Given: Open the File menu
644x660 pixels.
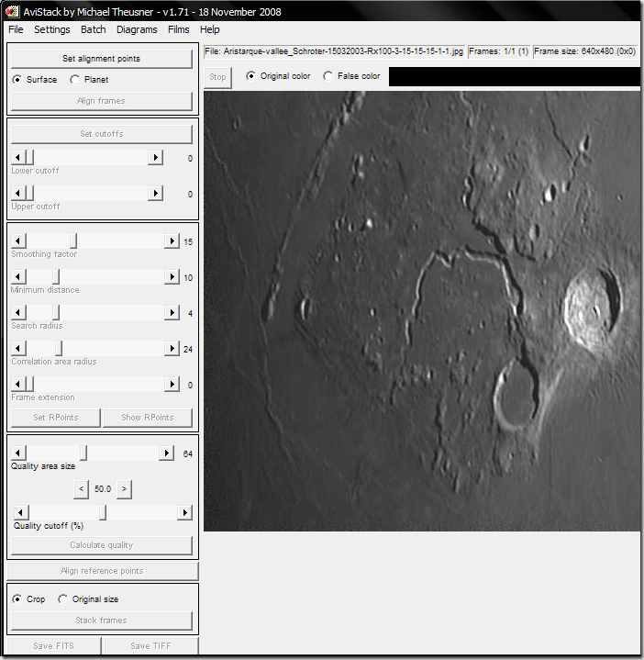Looking at the screenshot, I should [x=16, y=29].
